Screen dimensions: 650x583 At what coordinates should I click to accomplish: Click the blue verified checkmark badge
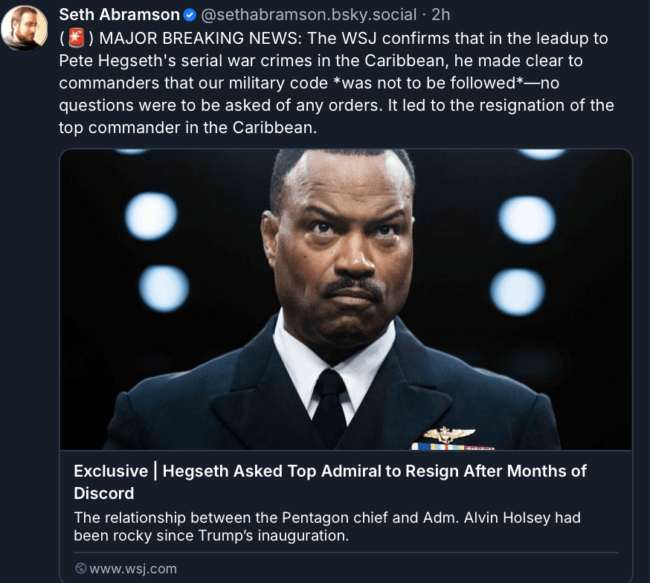coord(189,15)
